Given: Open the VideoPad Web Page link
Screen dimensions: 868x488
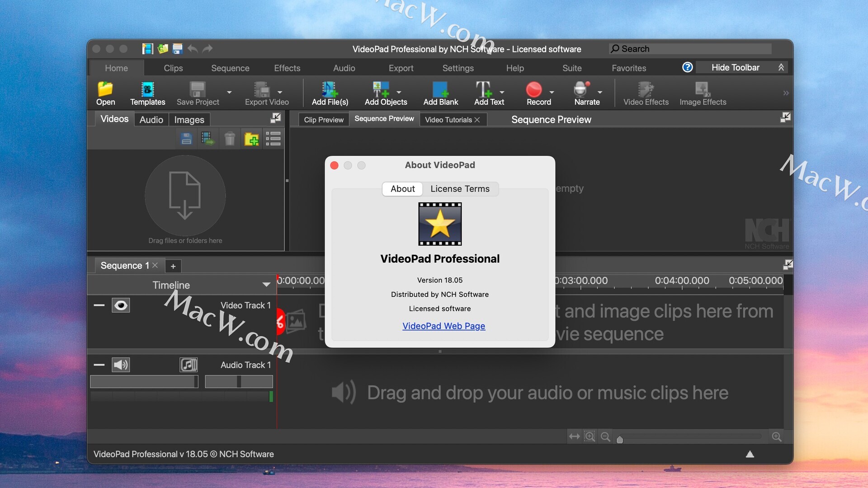Looking at the screenshot, I should click(443, 326).
